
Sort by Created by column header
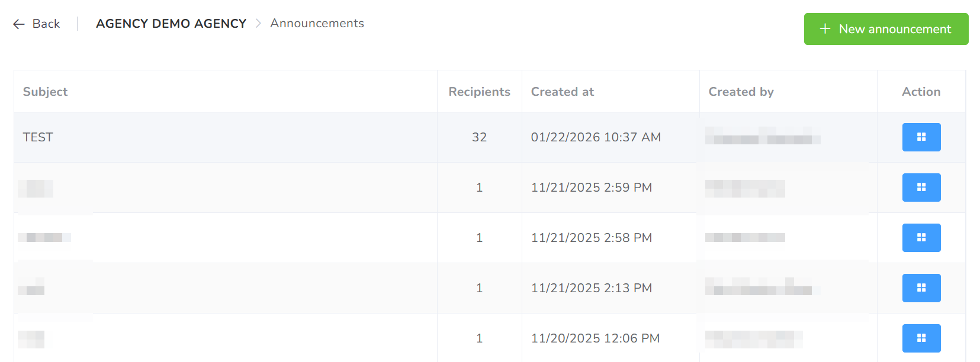coord(741,92)
